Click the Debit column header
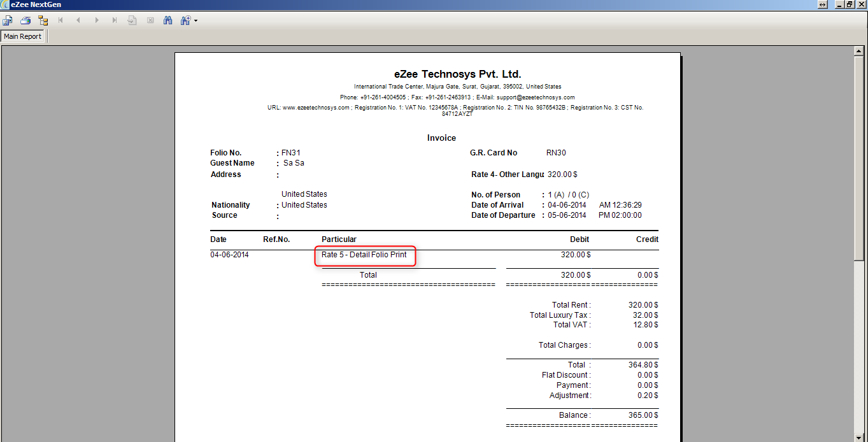 tap(580, 239)
